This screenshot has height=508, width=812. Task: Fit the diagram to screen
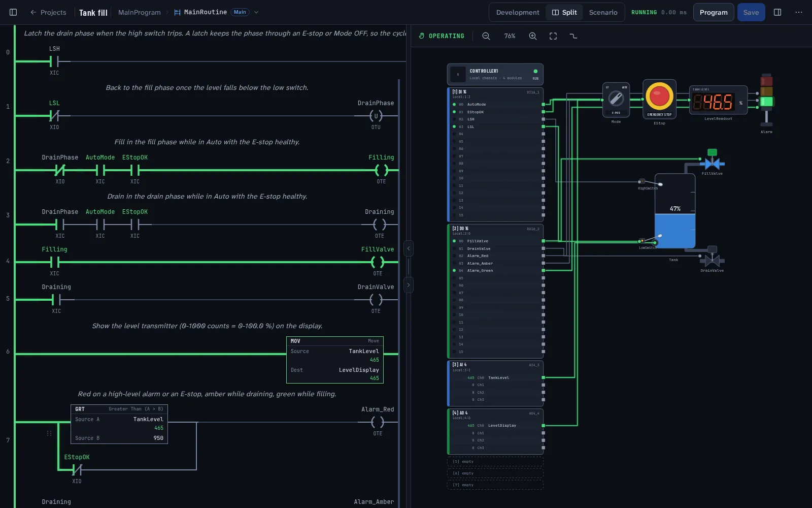click(x=553, y=36)
